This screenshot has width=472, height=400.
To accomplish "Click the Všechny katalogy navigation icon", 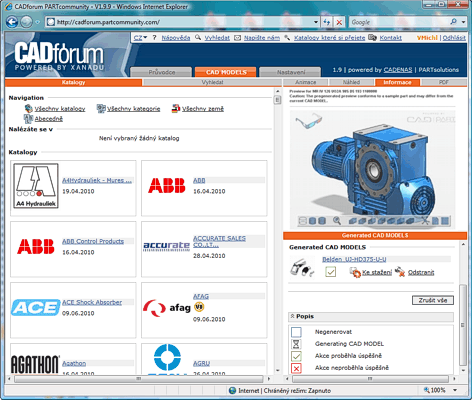I will (x=29, y=108).
